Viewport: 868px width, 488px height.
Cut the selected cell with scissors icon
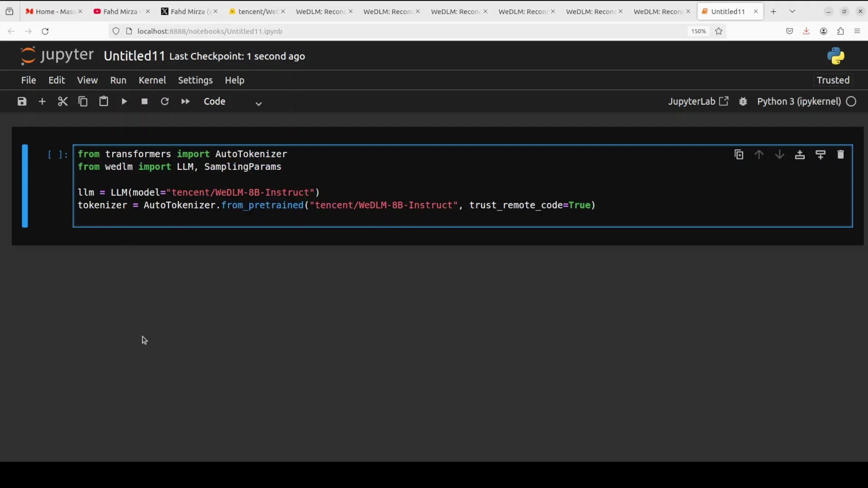[62, 101]
